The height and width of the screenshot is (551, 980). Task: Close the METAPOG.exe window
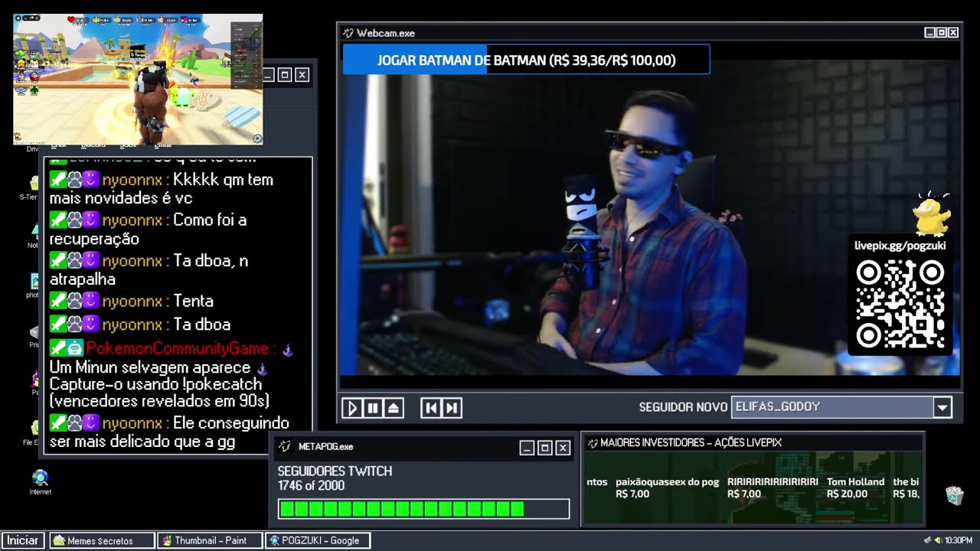(x=563, y=448)
